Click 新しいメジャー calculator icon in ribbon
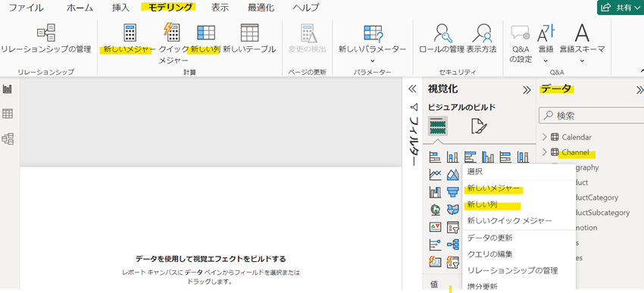Viewport: 644px width, 293px height. point(130,33)
